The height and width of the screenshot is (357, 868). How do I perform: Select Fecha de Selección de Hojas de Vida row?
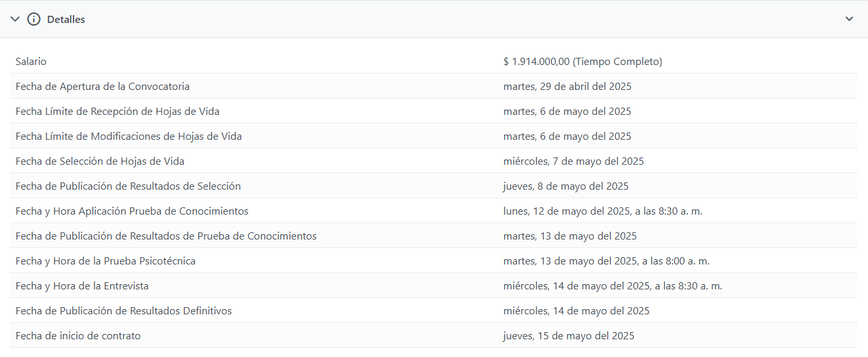point(100,161)
